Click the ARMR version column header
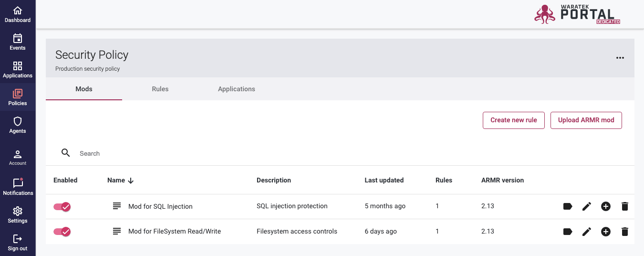 (502, 180)
